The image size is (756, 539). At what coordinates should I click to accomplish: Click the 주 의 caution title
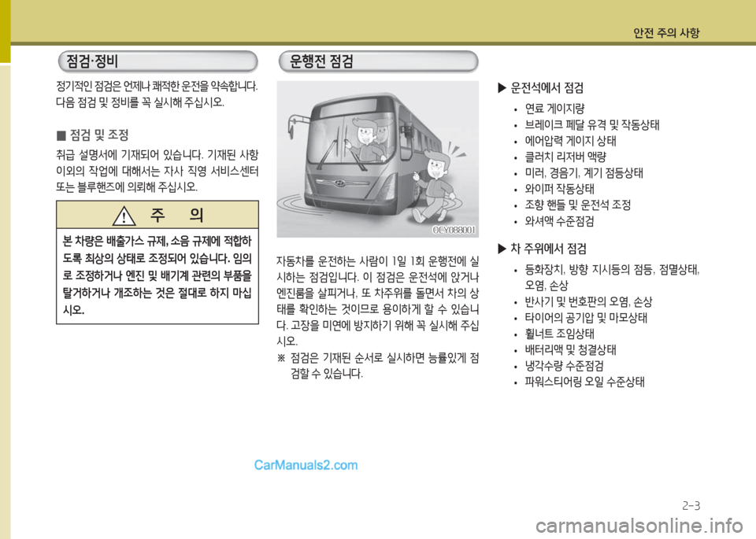(x=176, y=215)
